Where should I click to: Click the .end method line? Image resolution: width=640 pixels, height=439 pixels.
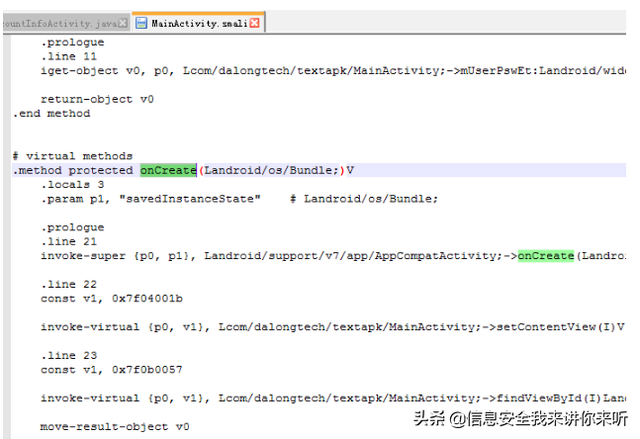point(51,113)
